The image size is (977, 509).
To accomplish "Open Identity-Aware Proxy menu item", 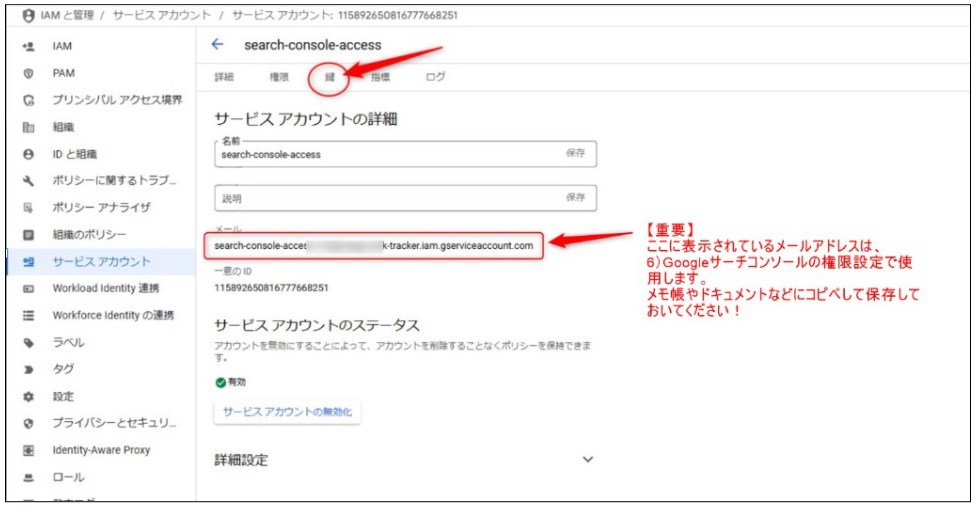I will point(101,450).
